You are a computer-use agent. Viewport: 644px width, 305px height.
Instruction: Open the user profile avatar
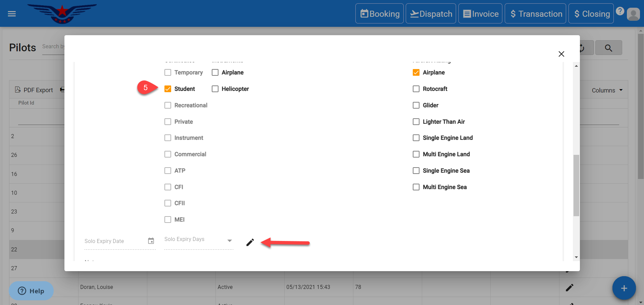click(x=633, y=14)
